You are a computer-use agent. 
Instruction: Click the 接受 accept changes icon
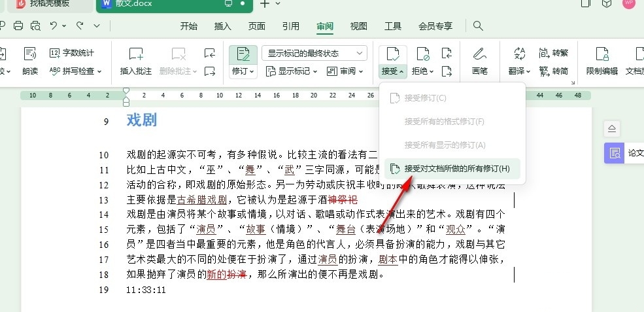pos(393,54)
